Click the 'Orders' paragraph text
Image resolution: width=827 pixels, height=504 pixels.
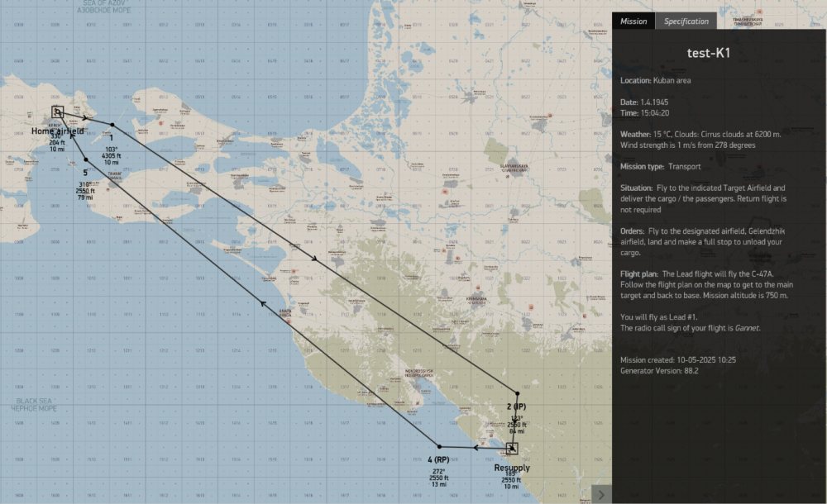[702, 242]
